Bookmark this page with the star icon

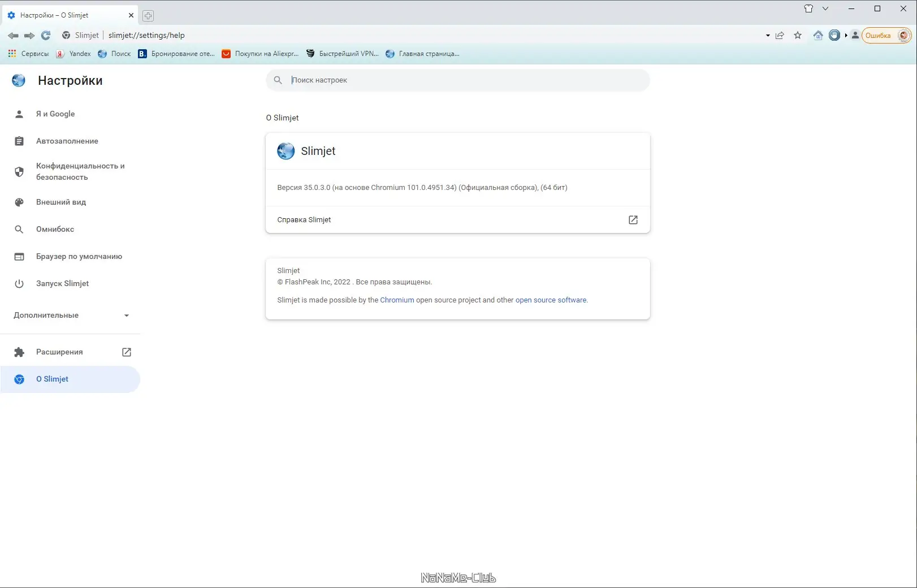798,35
